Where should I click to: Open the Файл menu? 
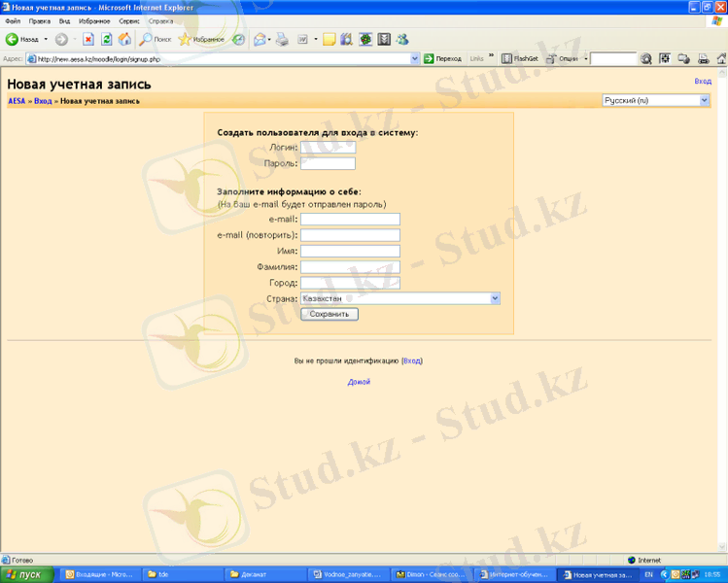13,20
